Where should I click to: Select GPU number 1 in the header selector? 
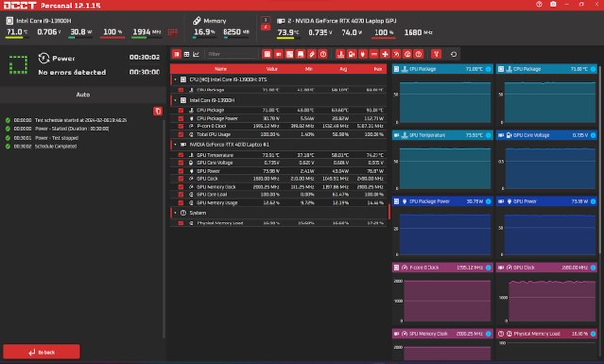click(265, 20)
